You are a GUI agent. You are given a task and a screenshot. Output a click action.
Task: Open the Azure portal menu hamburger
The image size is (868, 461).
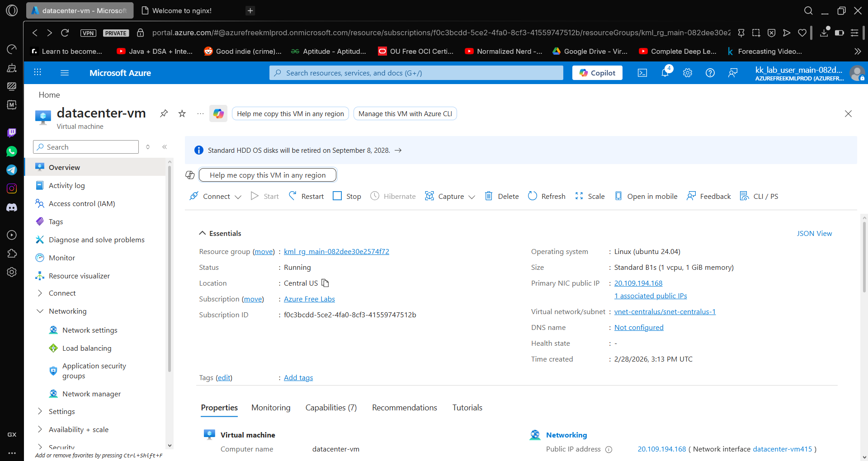pos(65,73)
